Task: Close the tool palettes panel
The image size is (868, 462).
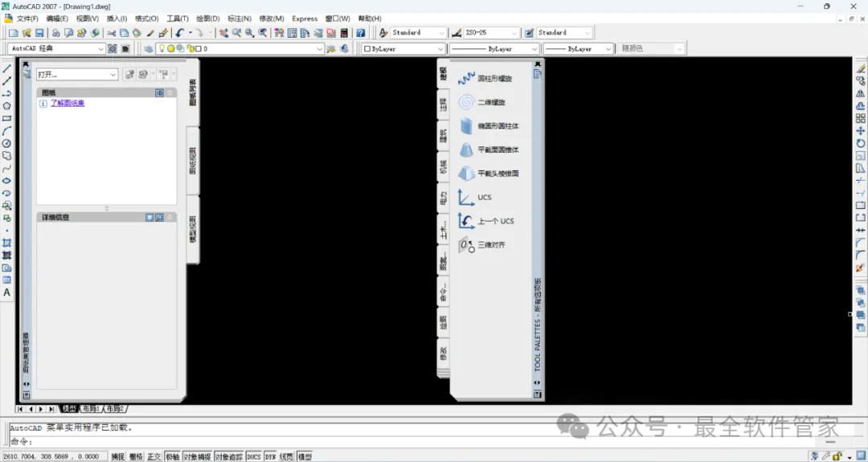Action: pos(538,63)
